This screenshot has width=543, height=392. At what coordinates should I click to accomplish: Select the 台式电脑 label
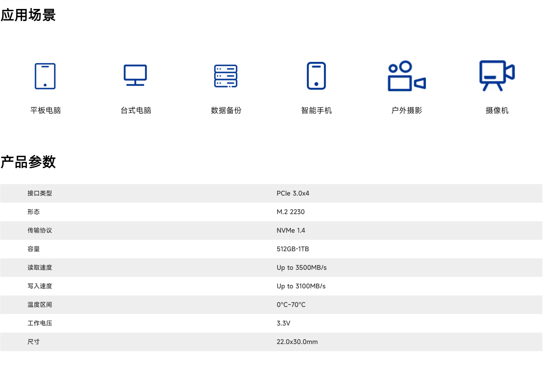[x=136, y=110]
